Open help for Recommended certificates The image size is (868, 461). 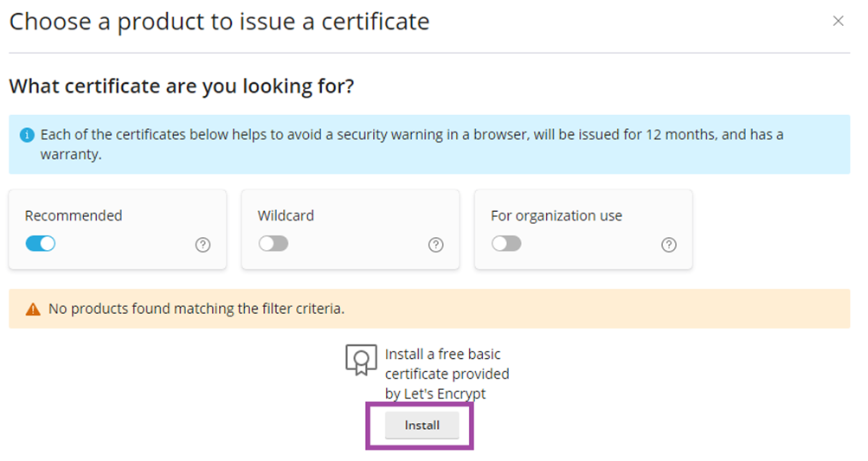click(x=203, y=245)
